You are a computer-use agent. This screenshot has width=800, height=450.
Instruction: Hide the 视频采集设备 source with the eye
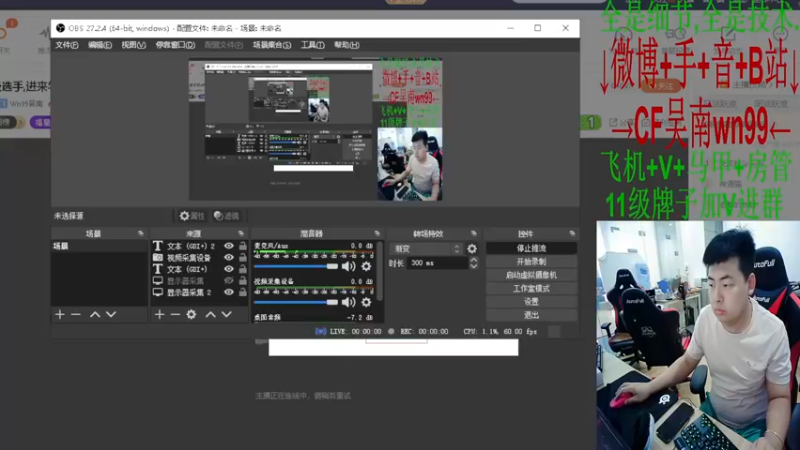[x=229, y=258]
